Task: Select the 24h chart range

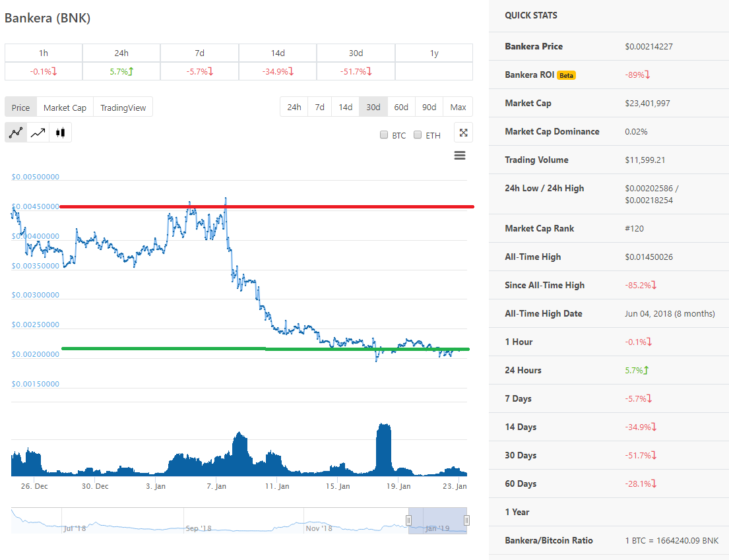Action: [294, 107]
